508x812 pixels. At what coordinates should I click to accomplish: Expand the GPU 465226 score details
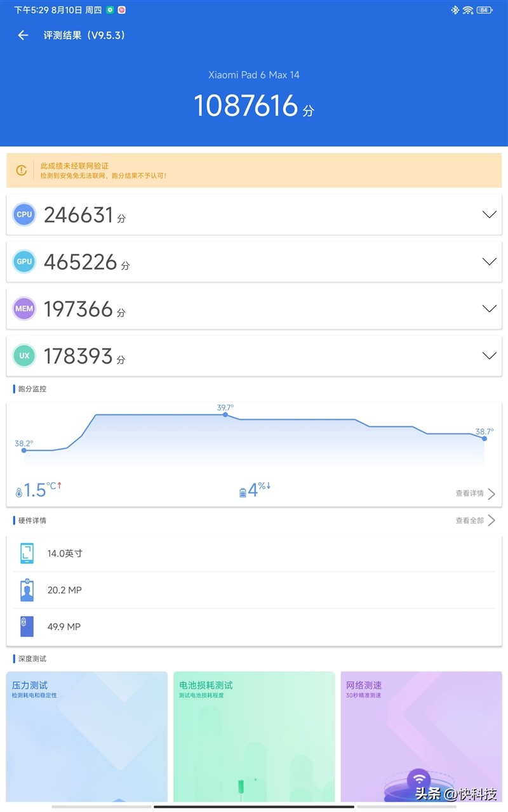click(489, 261)
